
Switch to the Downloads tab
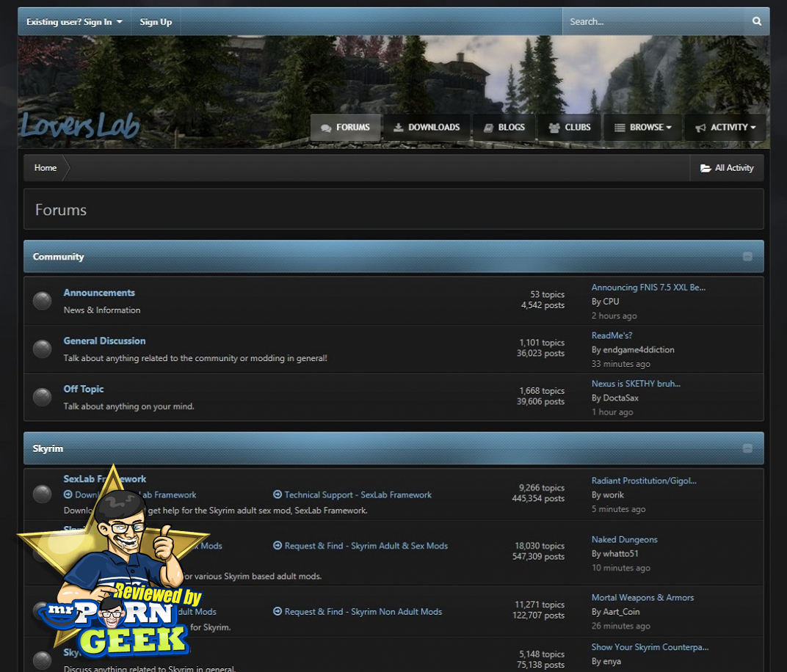click(x=427, y=128)
